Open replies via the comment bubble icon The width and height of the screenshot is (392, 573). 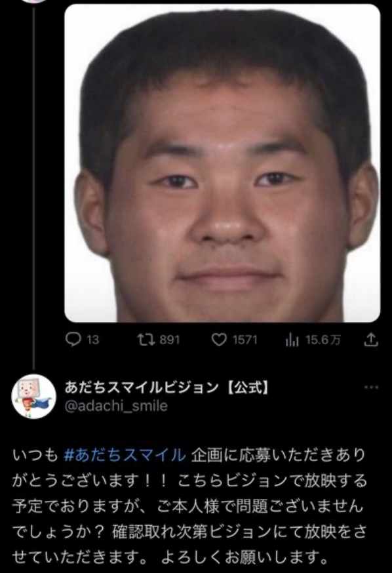click(73, 340)
